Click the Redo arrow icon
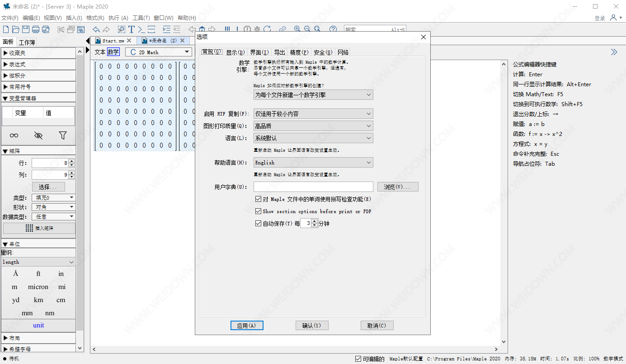Viewport: 626px width, 364px height. pyautogui.click(x=106, y=29)
